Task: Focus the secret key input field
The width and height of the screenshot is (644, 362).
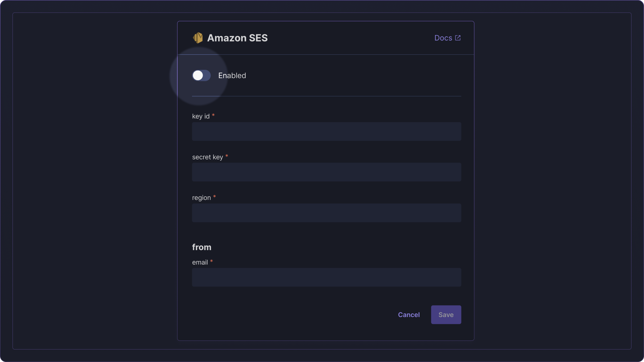Action: 327,172
